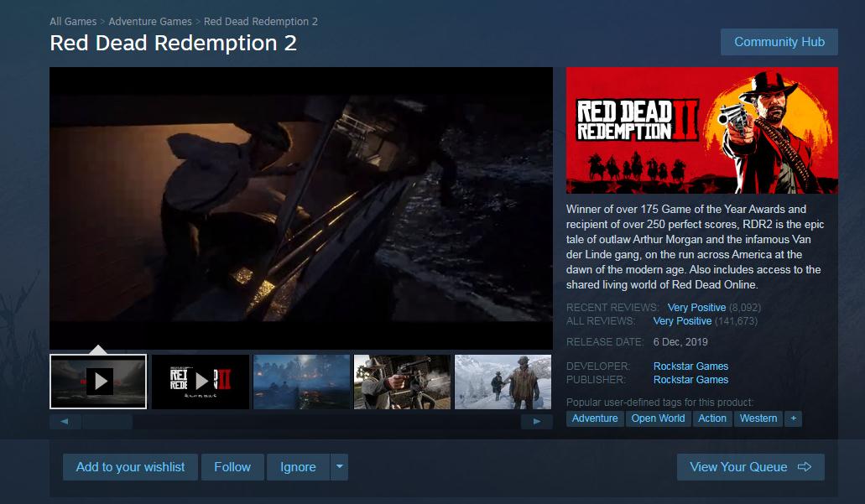Click the plus button to add tags

point(794,418)
